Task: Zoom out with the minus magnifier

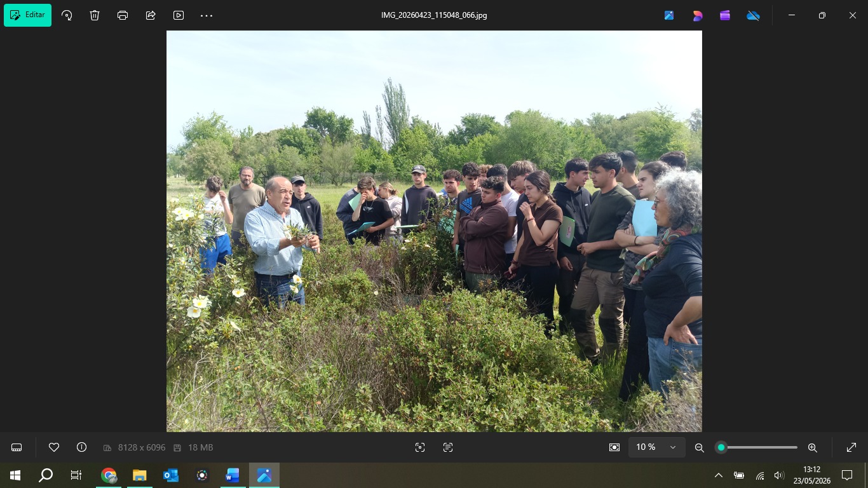Action: (700, 447)
